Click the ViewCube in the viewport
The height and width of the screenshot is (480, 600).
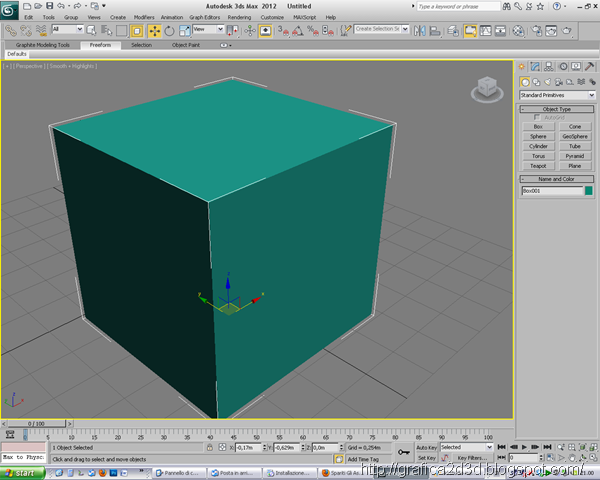pyautogui.click(x=486, y=86)
